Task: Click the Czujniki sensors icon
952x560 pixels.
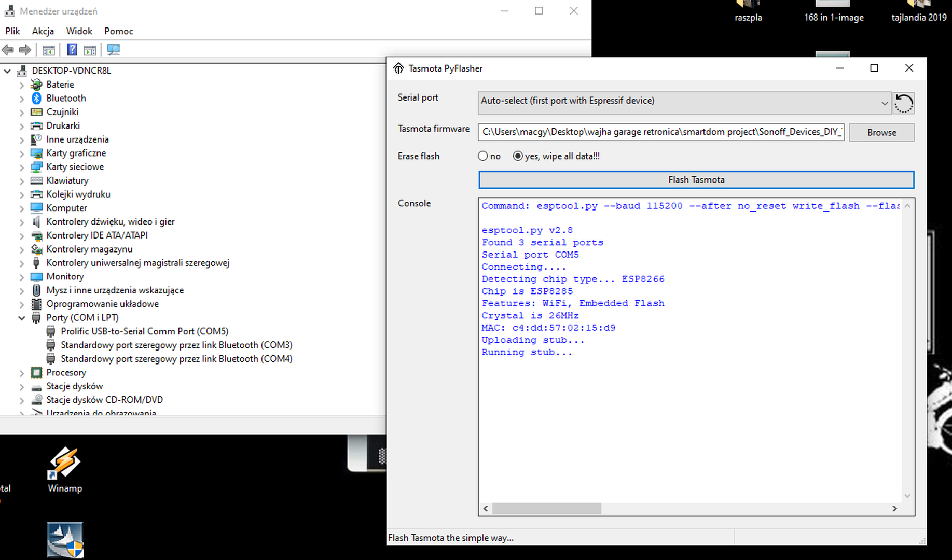Action: (x=36, y=112)
